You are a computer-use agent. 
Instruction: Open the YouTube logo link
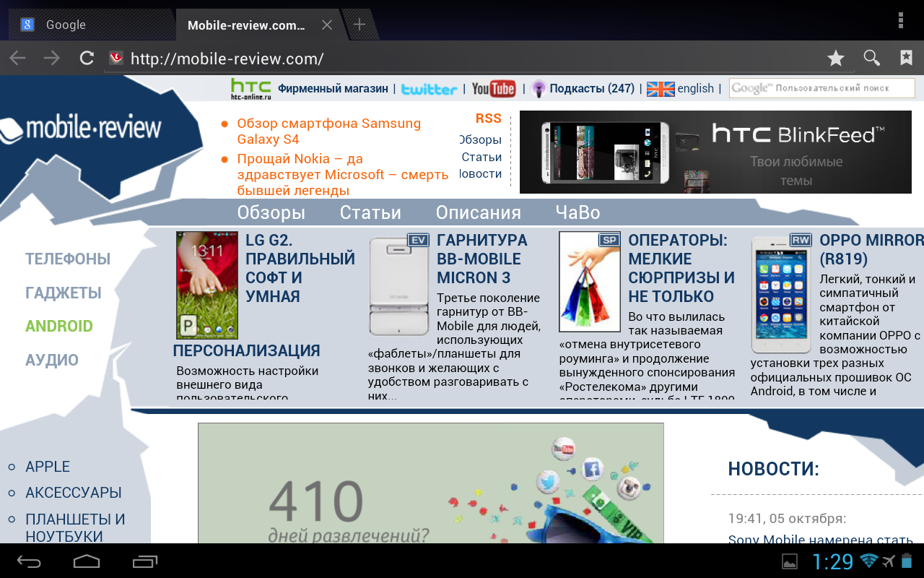pos(494,89)
